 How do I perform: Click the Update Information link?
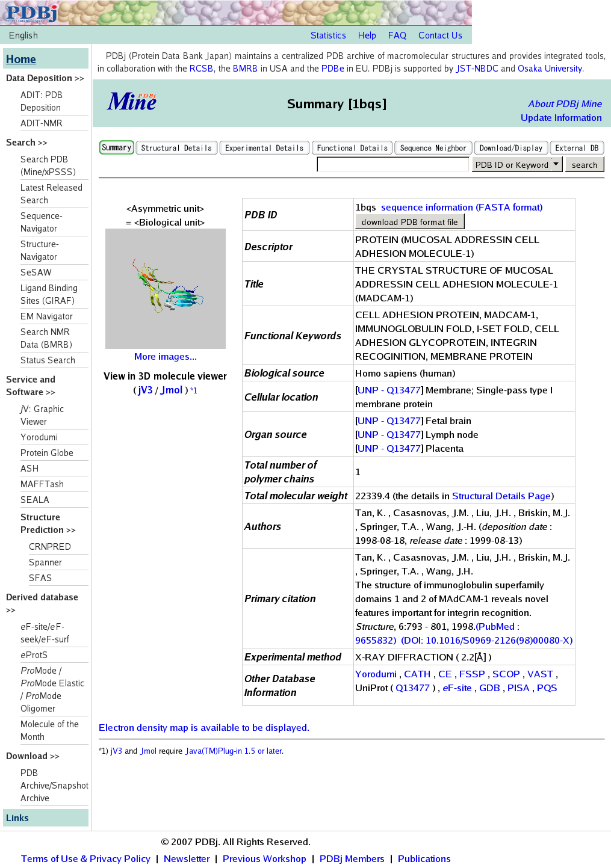click(561, 117)
